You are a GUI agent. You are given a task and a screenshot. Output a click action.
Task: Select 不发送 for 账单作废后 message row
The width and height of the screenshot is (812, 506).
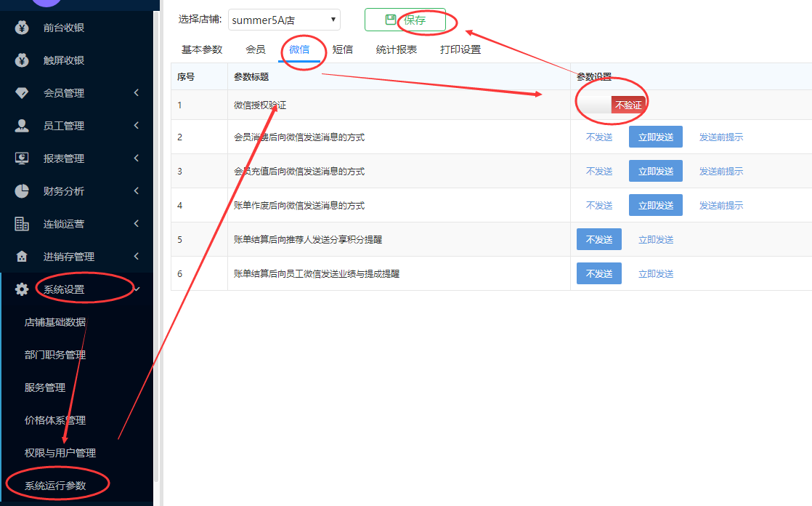point(599,205)
